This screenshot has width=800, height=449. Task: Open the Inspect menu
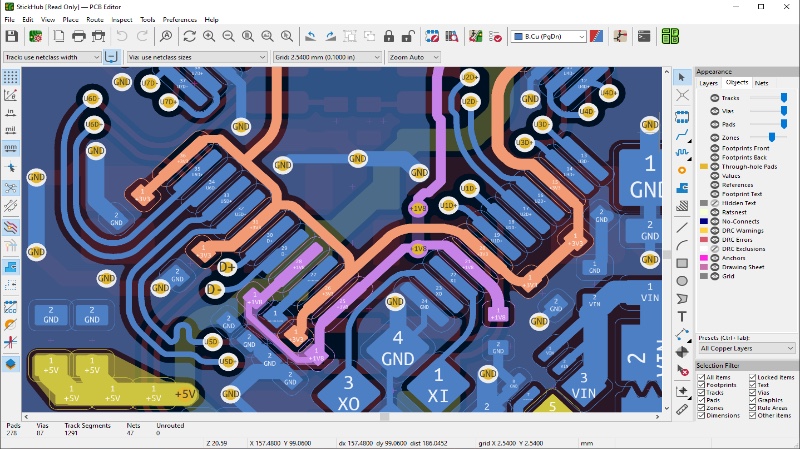(122, 19)
